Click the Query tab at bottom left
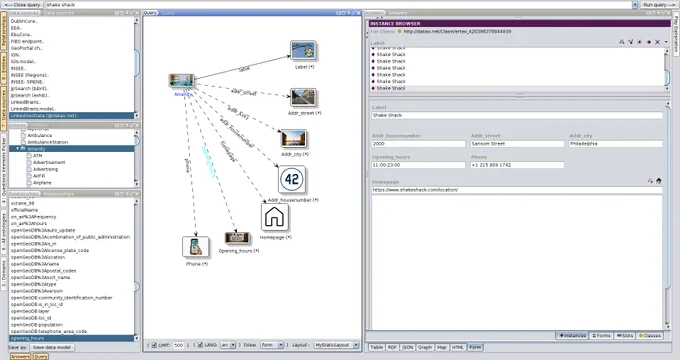 click(x=40, y=357)
